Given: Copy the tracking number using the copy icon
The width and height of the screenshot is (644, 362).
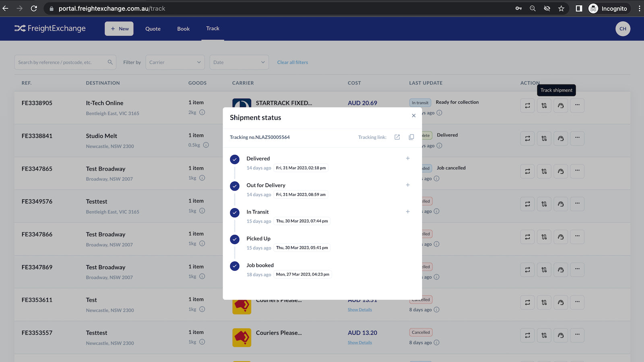Looking at the screenshot, I should (x=411, y=137).
